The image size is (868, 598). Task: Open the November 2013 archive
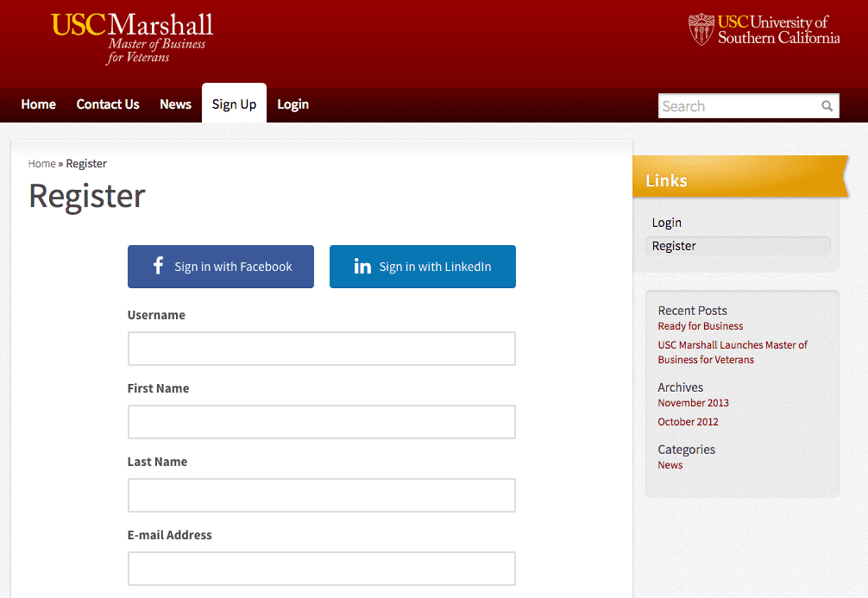pos(693,403)
